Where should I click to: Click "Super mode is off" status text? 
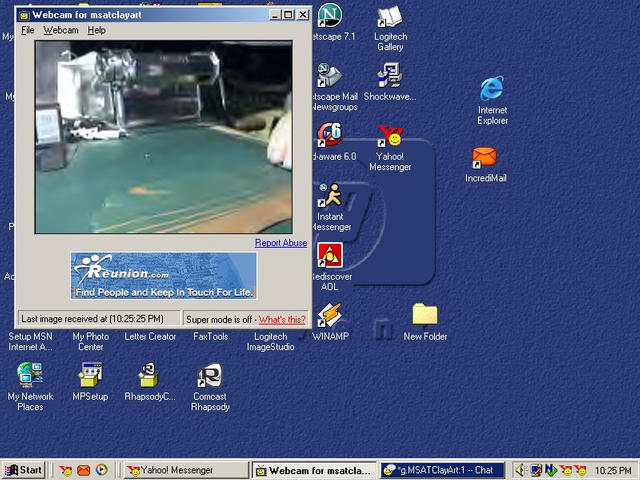click(x=219, y=320)
